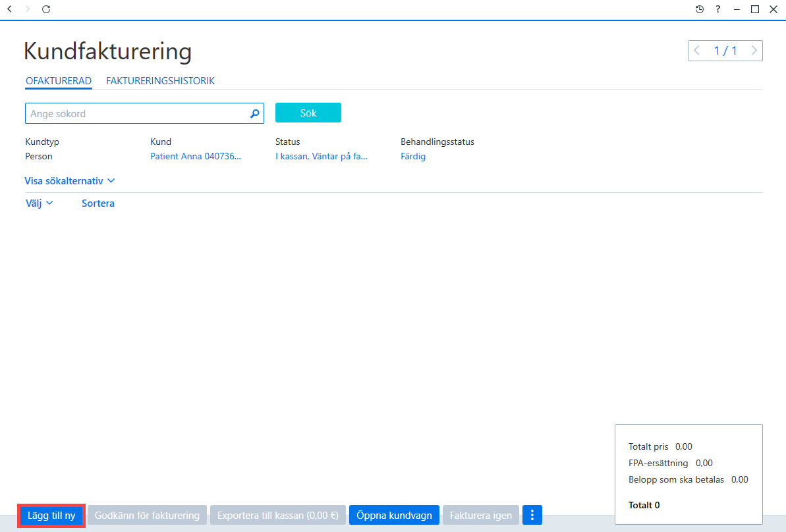Image resolution: width=786 pixels, height=532 pixels.
Task: Open the Välj dropdown
Action: tap(39, 203)
